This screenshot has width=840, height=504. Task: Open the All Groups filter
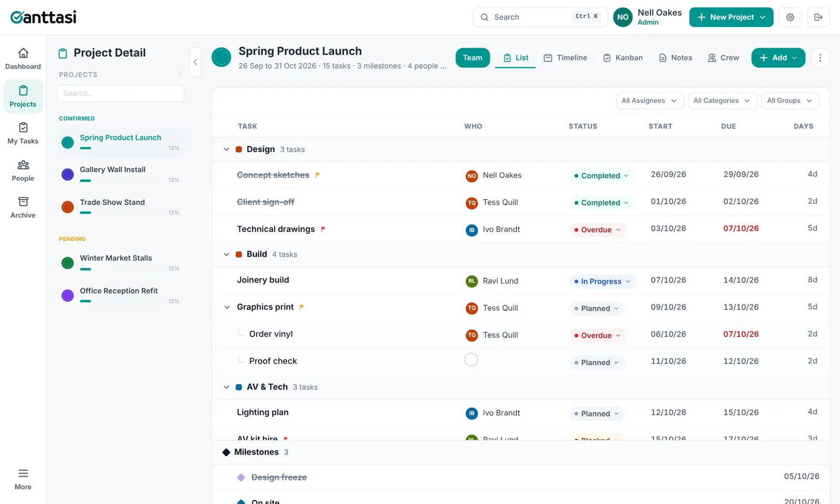790,101
